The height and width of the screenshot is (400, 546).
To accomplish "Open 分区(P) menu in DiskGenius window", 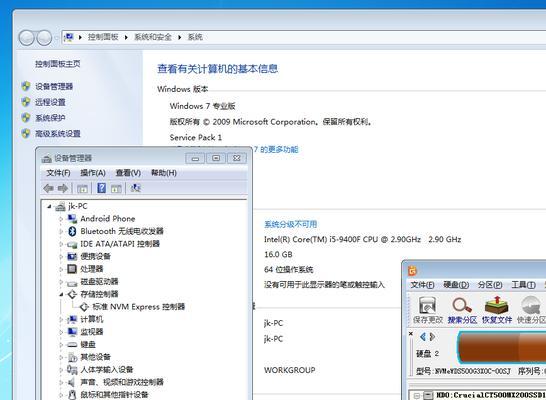I will (490, 285).
